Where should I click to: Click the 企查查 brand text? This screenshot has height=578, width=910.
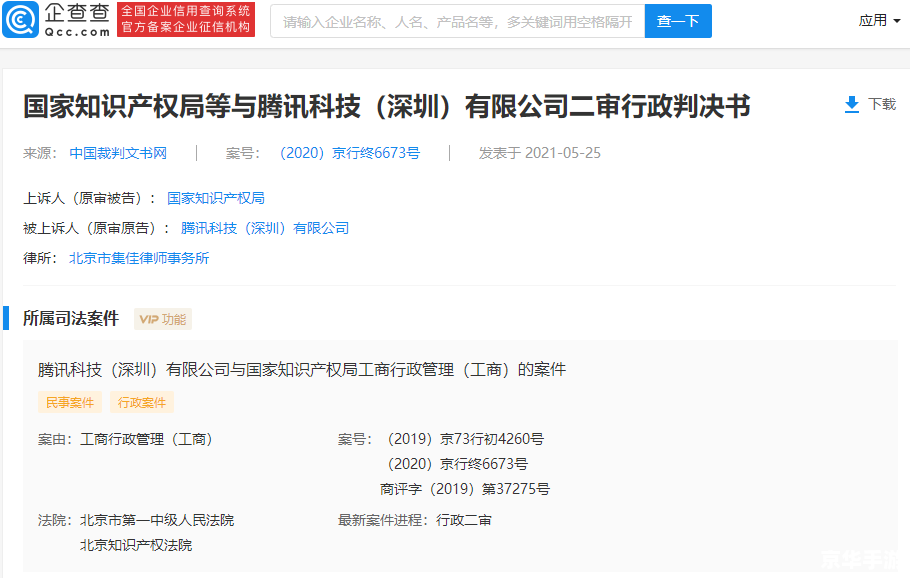(77, 13)
